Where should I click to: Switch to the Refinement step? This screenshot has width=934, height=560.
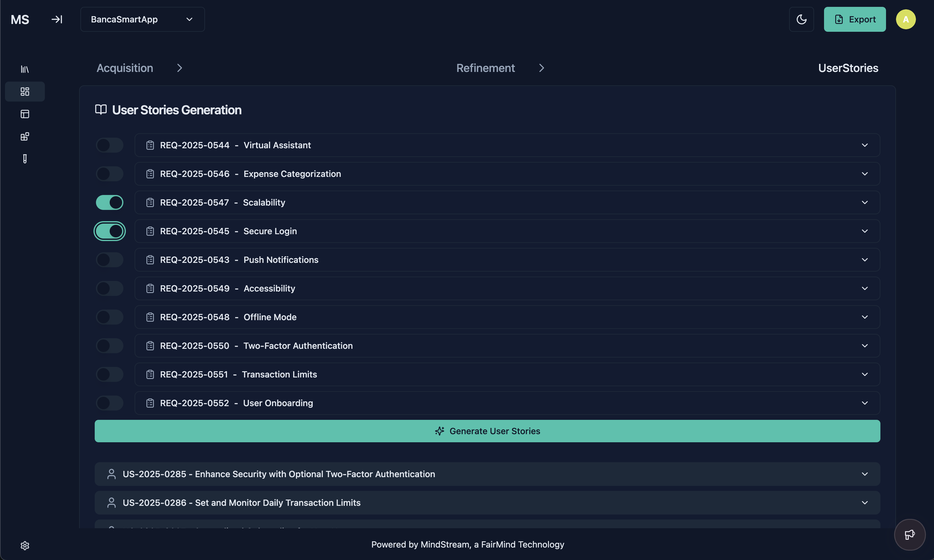(485, 68)
